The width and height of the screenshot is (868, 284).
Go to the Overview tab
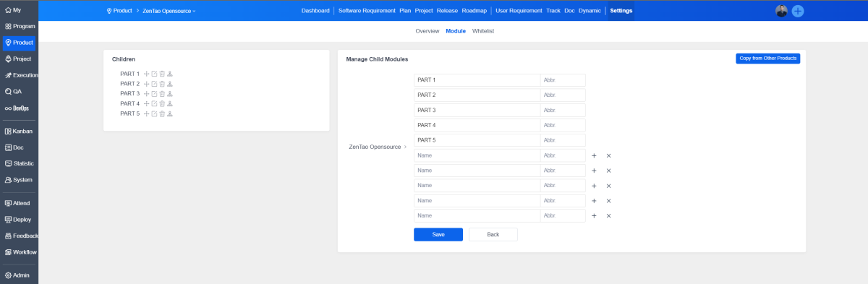pyautogui.click(x=427, y=31)
